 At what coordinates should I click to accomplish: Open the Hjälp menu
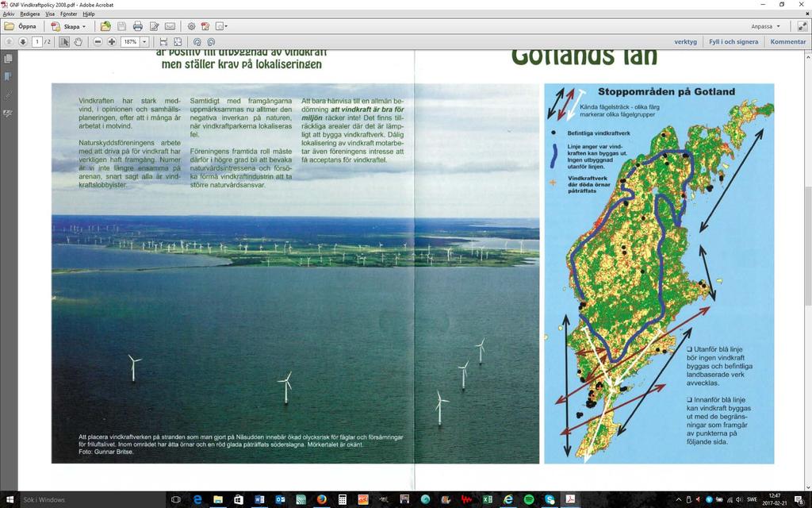[89, 14]
